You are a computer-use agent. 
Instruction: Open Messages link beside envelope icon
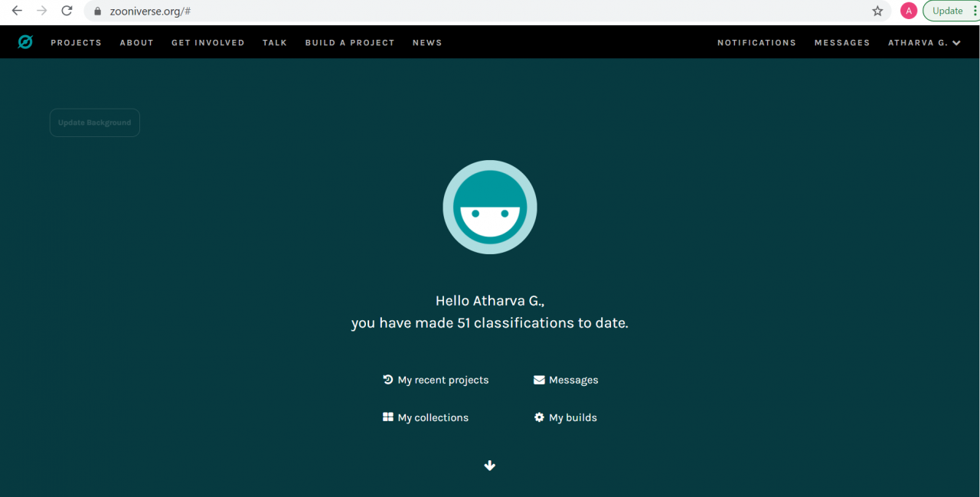point(566,380)
